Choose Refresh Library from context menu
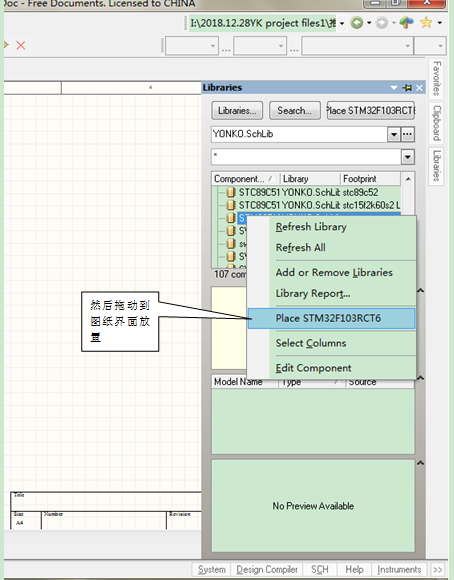 coord(331,227)
